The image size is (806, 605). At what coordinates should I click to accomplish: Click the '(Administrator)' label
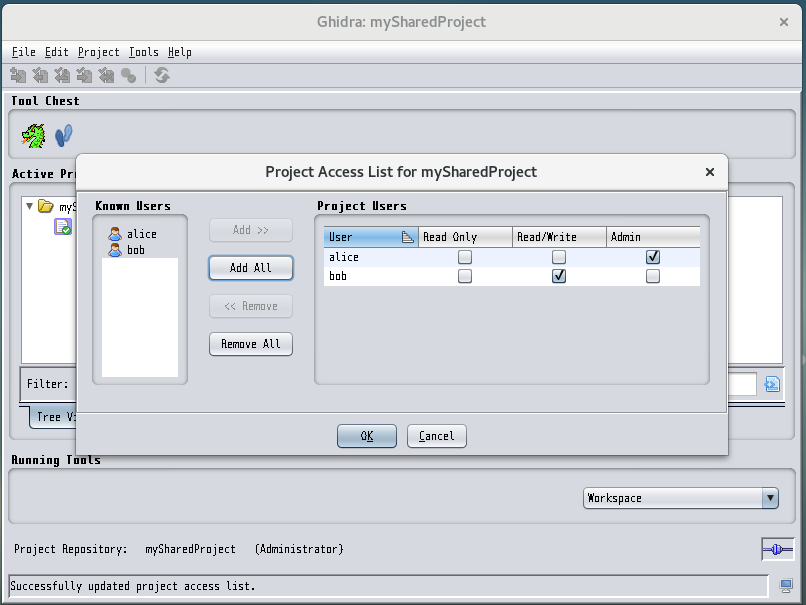299,549
